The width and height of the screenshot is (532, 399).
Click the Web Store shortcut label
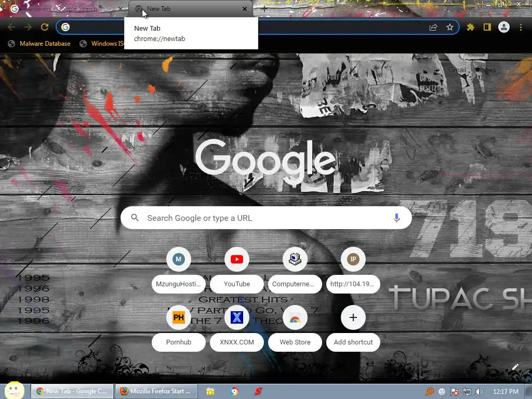[295, 342]
